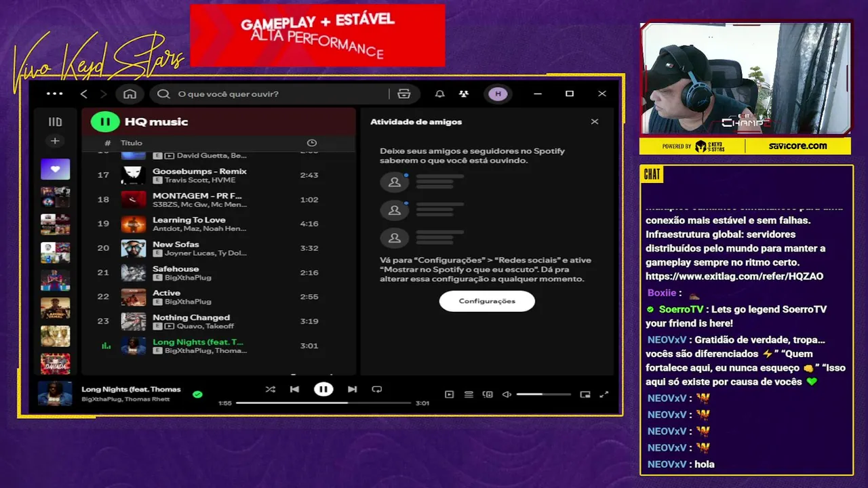Open the playback queue icon
This screenshot has height=488, width=868.
[x=469, y=394]
